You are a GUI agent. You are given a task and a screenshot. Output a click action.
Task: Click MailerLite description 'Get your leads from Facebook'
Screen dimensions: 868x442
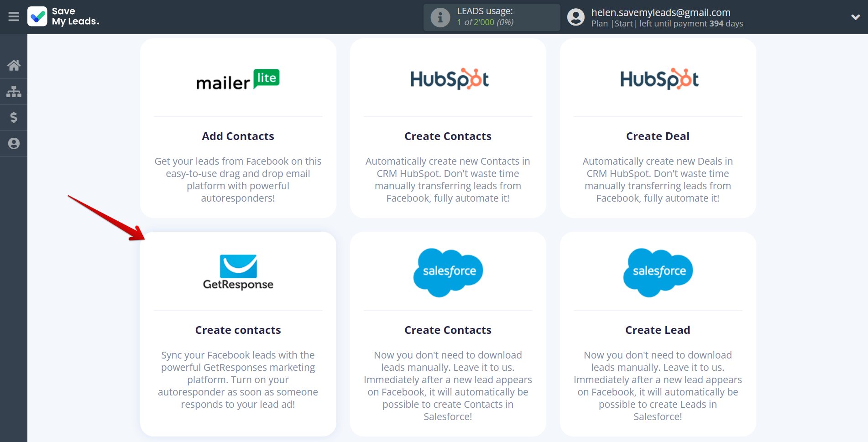click(238, 180)
